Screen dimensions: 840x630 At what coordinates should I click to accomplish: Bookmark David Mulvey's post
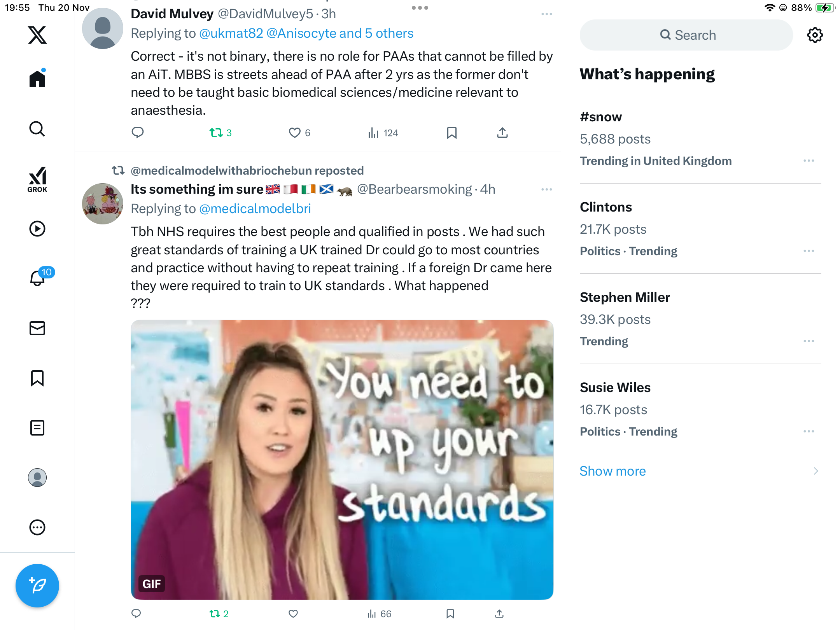(x=451, y=133)
